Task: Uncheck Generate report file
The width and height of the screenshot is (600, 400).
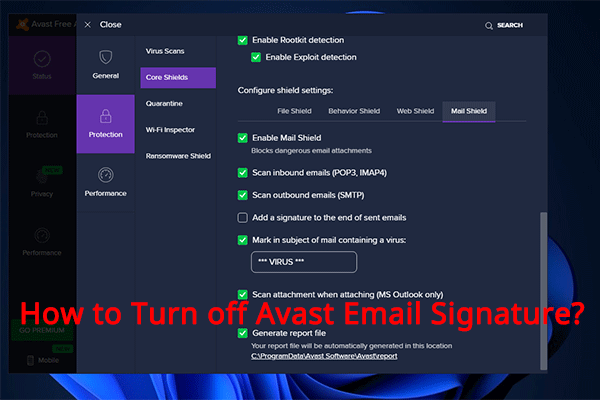Action: (243, 333)
